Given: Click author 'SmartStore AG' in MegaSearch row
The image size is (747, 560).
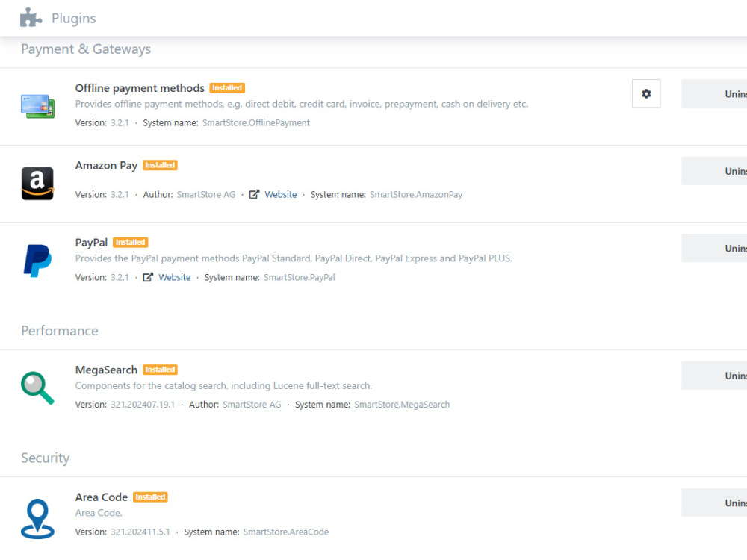Looking at the screenshot, I should [x=252, y=404].
